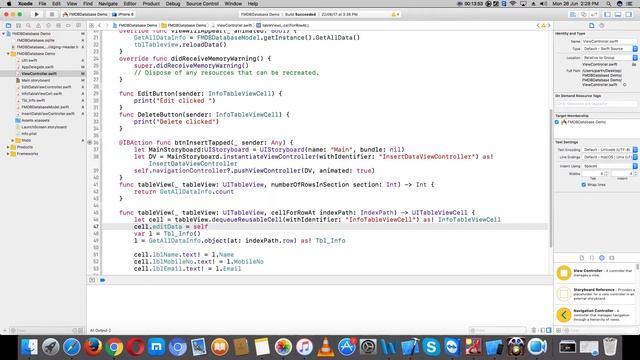Select the FMDBDatabase Demo scheme
Image resolution: width=640 pixels, height=360 pixels.
pyautogui.click(x=85, y=14)
